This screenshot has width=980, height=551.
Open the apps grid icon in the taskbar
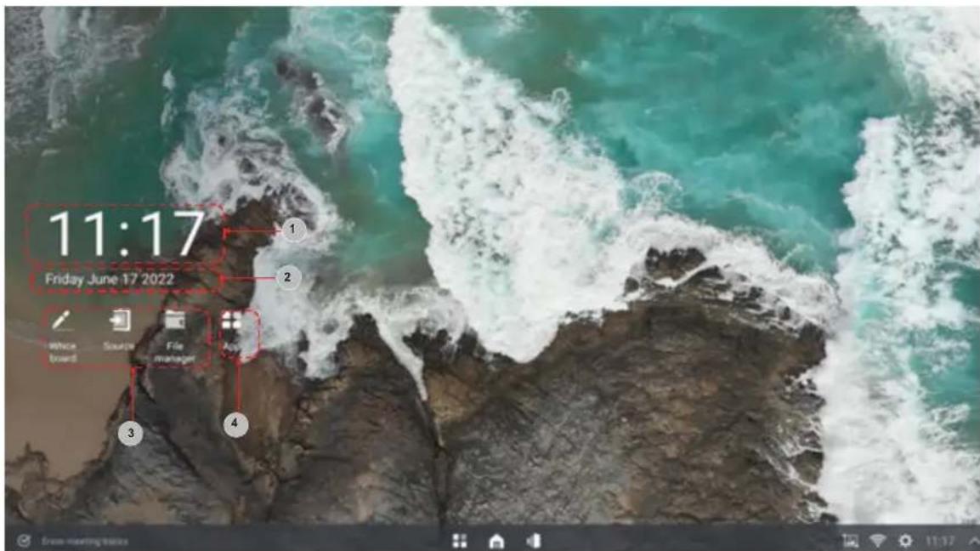coord(459,541)
